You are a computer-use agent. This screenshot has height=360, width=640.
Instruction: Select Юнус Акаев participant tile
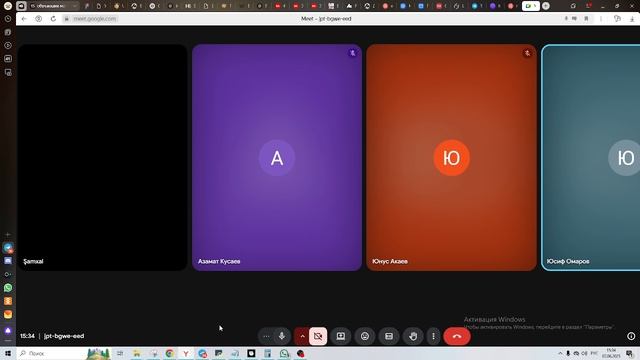pyautogui.click(x=451, y=158)
